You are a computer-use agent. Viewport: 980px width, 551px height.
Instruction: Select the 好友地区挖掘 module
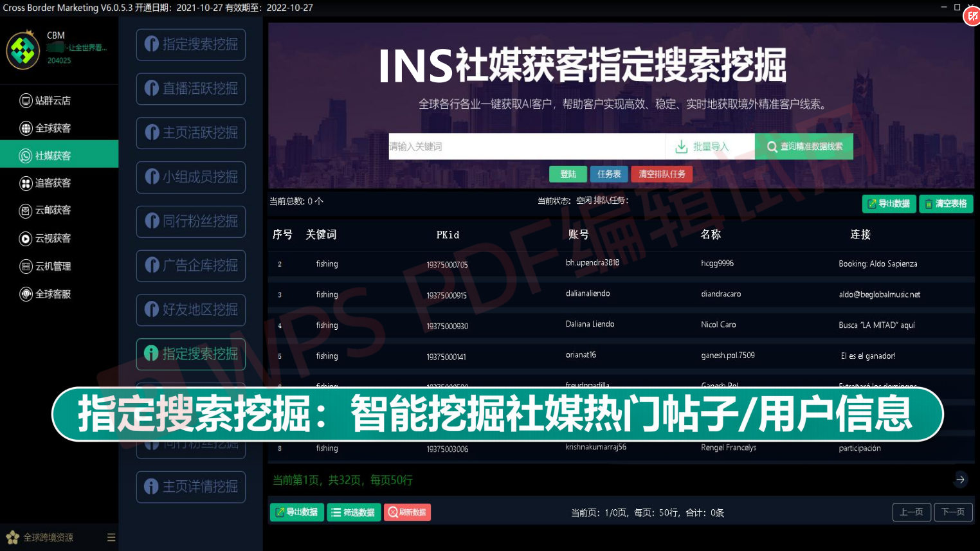point(191,310)
